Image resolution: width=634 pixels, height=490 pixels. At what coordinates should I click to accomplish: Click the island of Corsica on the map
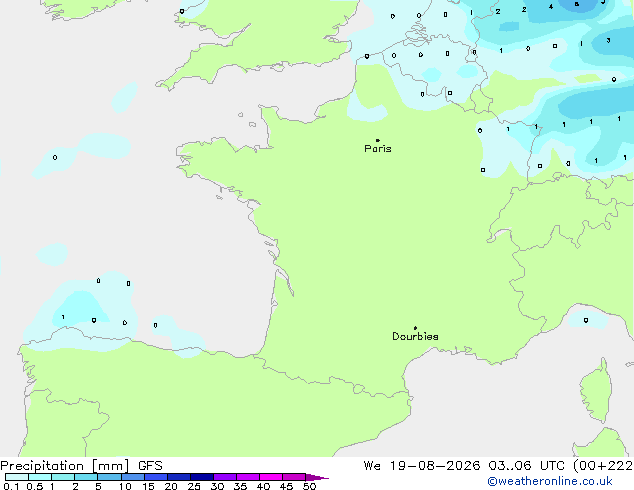(596, 392)
